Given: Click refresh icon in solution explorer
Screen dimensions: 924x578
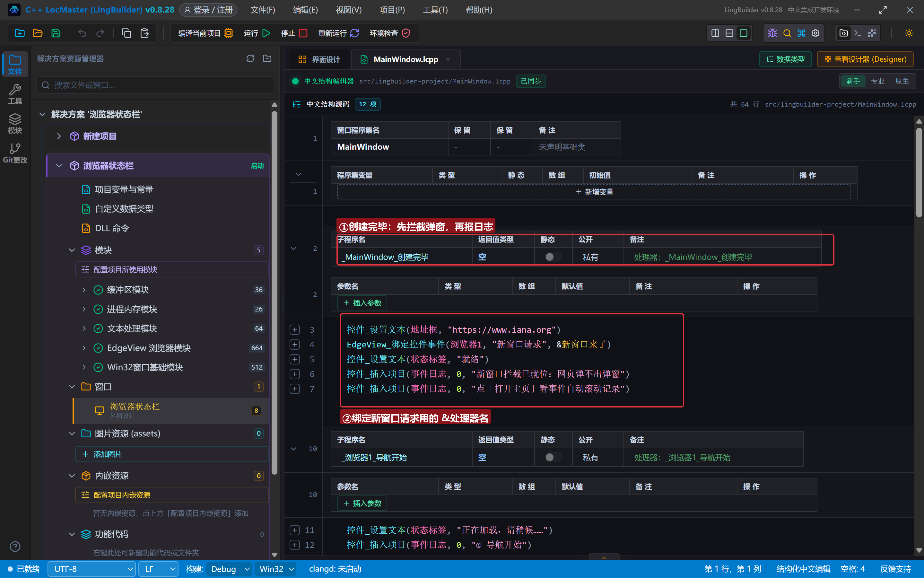Looking at the screenshot, I should [x=250, y=58].
